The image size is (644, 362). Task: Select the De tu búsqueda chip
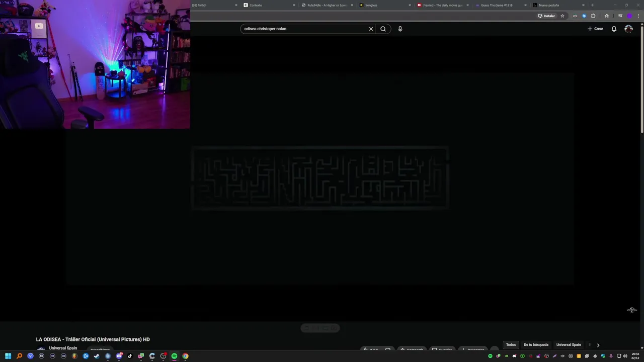pyautogui.click(x=536, y=345)
